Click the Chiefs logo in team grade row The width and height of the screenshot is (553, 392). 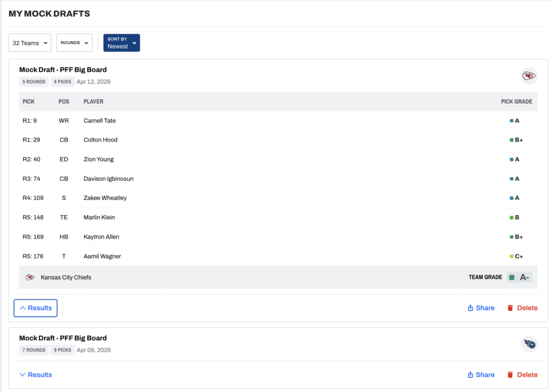point(30,278)
